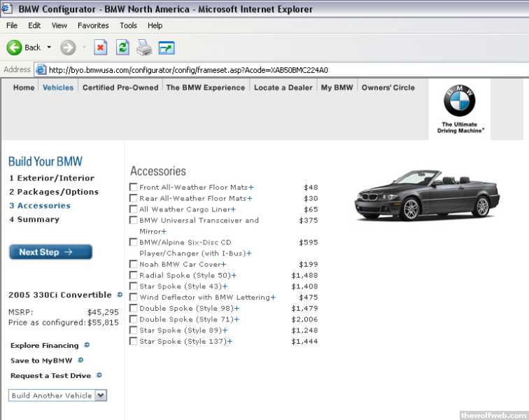Go to Certified Pre-Owned tab
529x420 pixels.
coord(120,87)
